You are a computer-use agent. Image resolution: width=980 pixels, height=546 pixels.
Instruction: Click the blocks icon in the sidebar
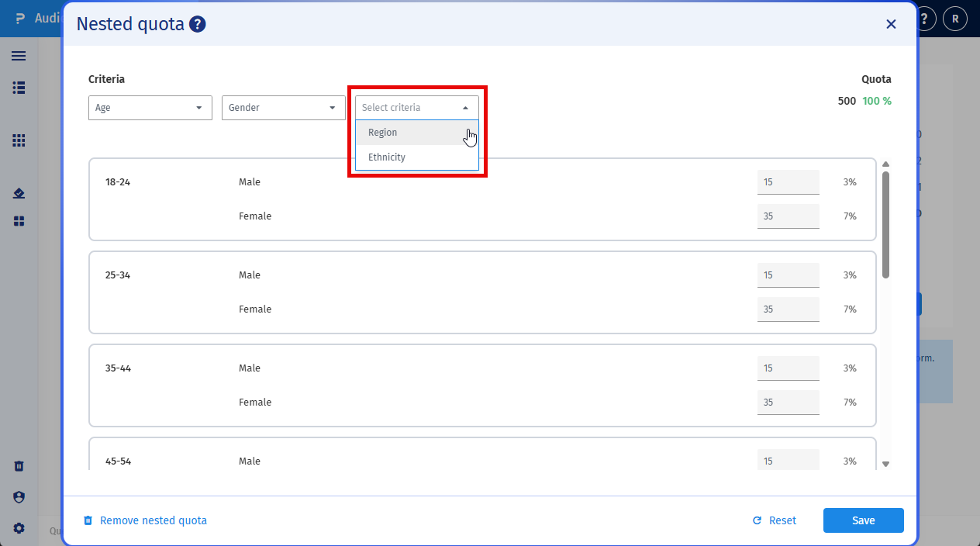(19, 221)
